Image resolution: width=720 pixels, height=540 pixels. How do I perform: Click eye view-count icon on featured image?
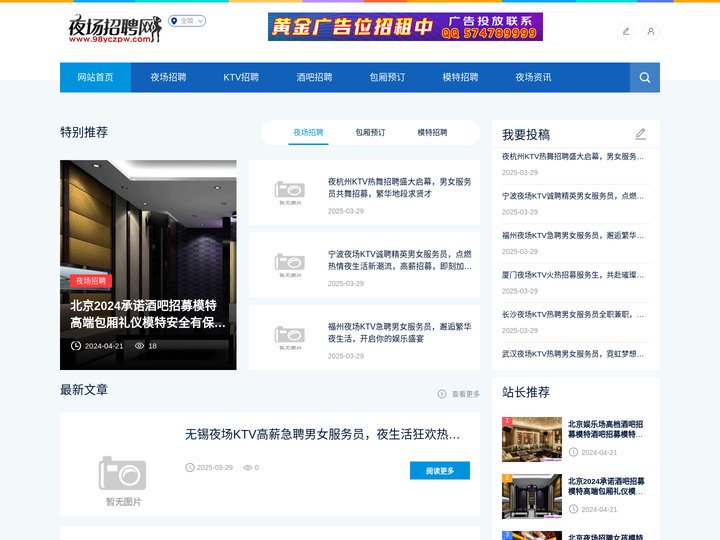pyautogui.click(x=139, y=346)
